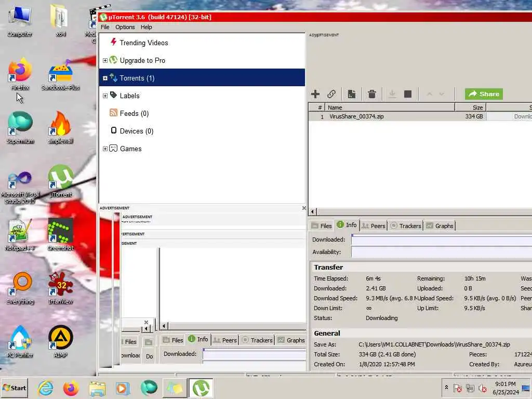Select Torrents (1) in sidebar
This screenshot has width=532, height=399.
pos(202,78)
